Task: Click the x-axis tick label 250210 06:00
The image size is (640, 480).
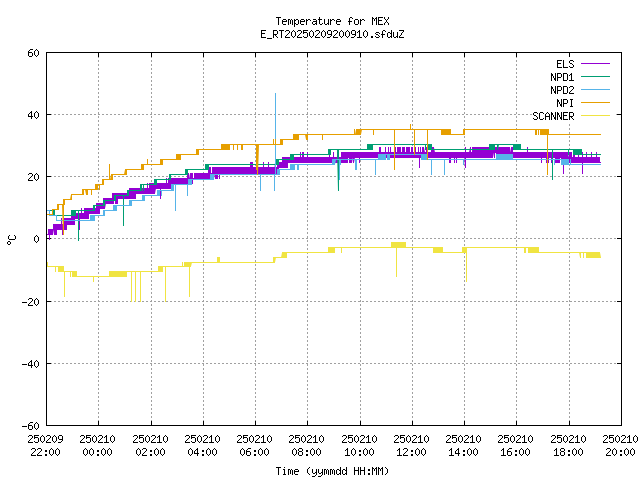Action: click(254, 446)
